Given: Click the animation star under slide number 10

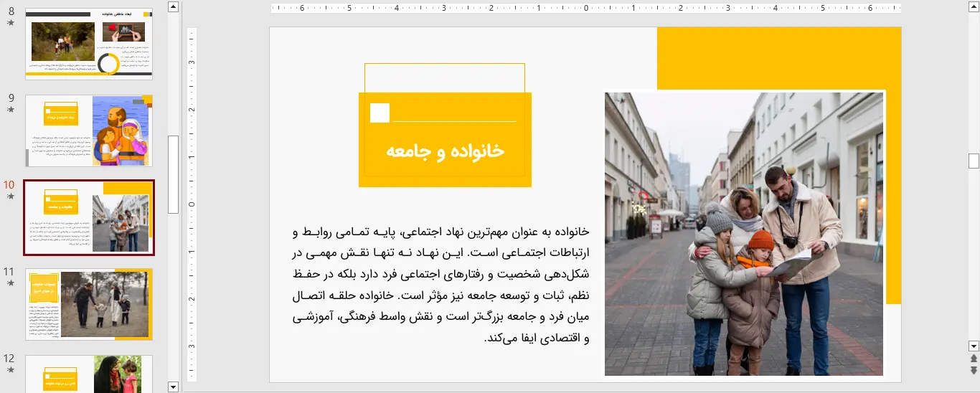Looking at the screenshot, I should [x=10, y=196].
